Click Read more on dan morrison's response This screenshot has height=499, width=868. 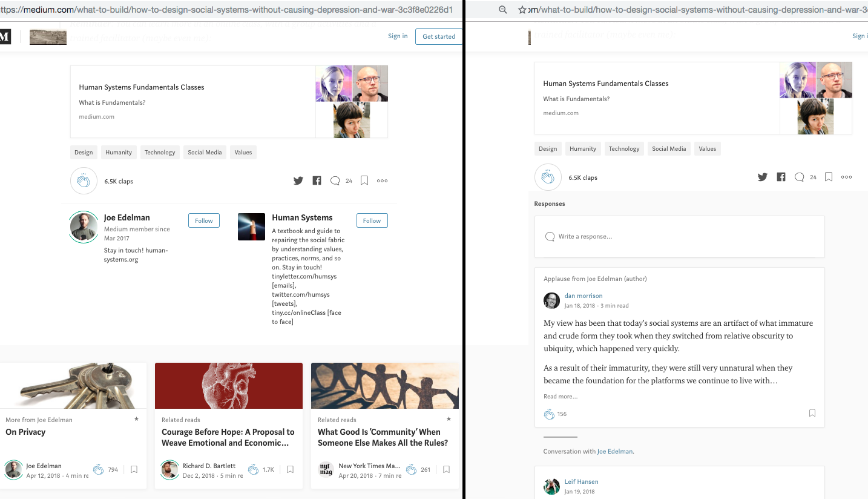point(561,397)
